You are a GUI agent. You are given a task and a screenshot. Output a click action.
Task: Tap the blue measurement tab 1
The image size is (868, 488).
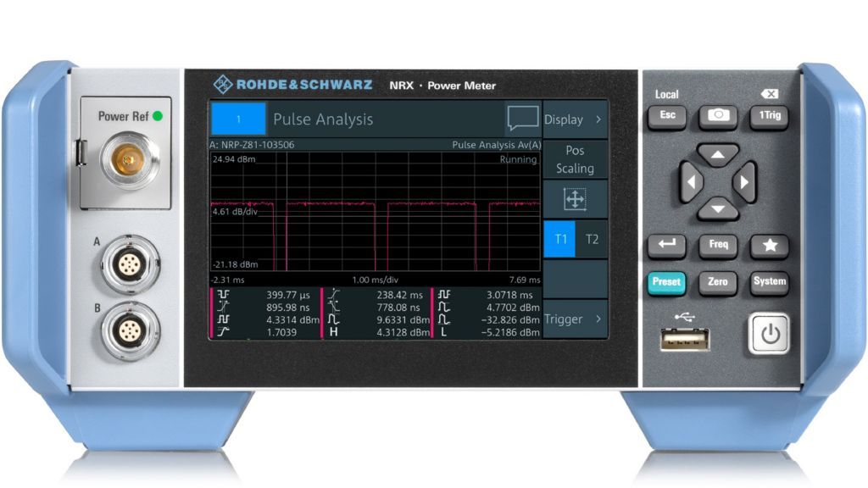tap(238, 119)
